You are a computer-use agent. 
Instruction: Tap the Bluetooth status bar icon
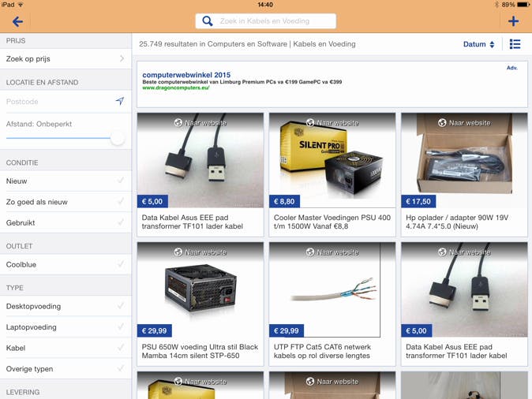(x=496, y=5)
